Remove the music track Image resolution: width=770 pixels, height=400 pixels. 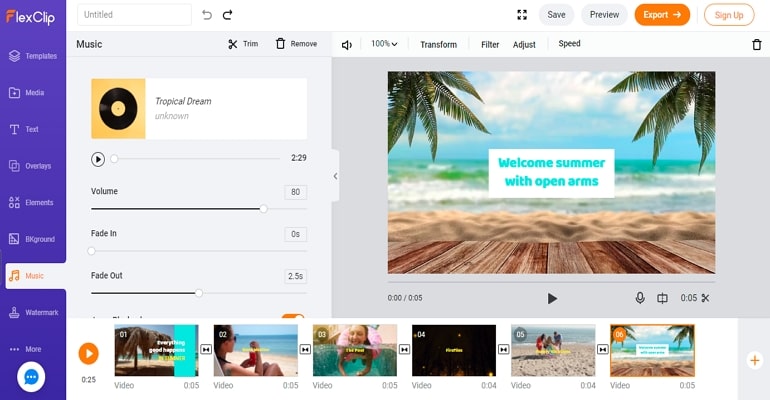[x=296, y=44]
